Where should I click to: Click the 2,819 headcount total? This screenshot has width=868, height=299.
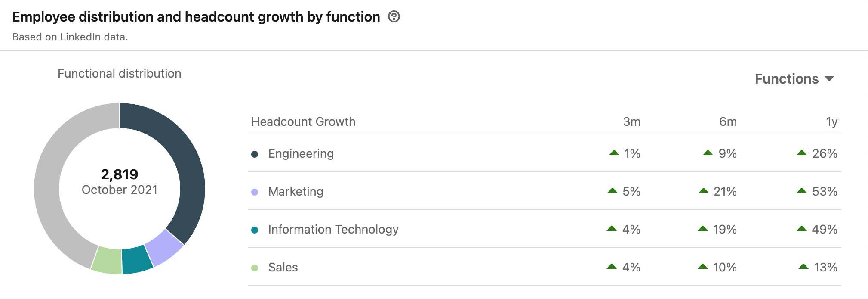click(x=120, y=174)
